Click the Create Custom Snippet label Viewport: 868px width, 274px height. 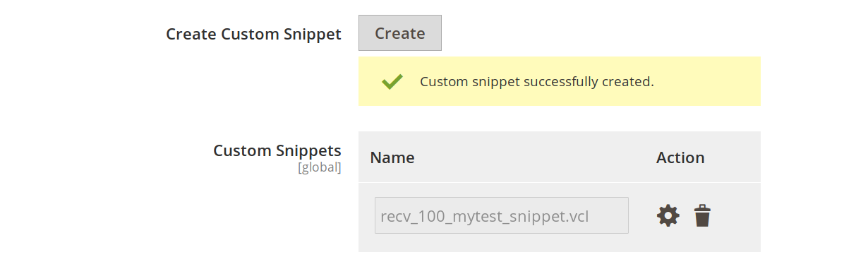253,34
